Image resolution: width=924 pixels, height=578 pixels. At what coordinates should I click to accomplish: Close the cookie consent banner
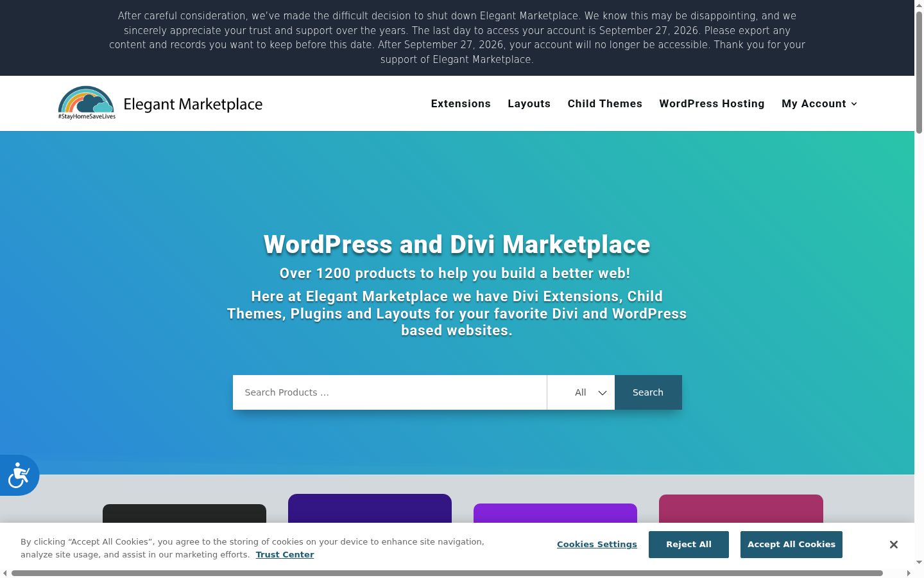pyautogui.click(x=893, y=545)
